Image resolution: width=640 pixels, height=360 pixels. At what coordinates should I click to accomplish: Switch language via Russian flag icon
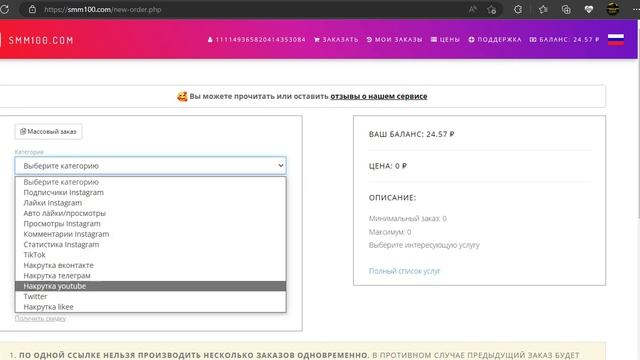tap(616, 40)
